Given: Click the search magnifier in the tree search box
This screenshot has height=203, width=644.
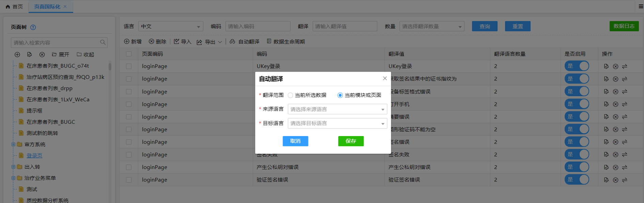Looking at the screenshot, I should point(103,43).
